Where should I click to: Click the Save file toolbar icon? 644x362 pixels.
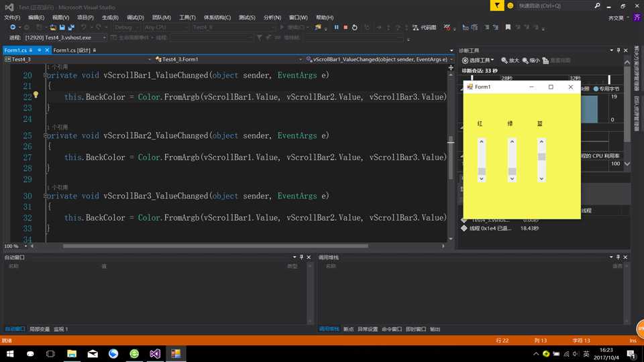click(x=62, y=27)
